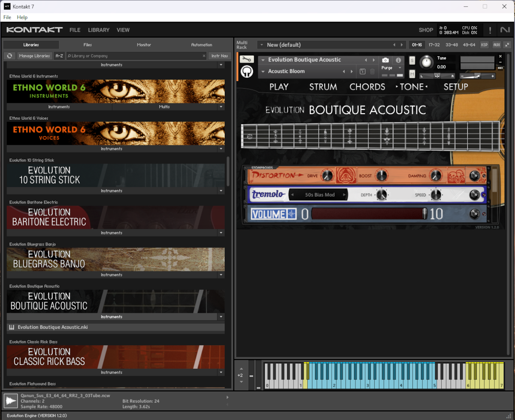The height and width of the screenshot is (420, 515).
Task: Toggle the small AUX button under instrument minimize
Action: click(x=500, y=68)
